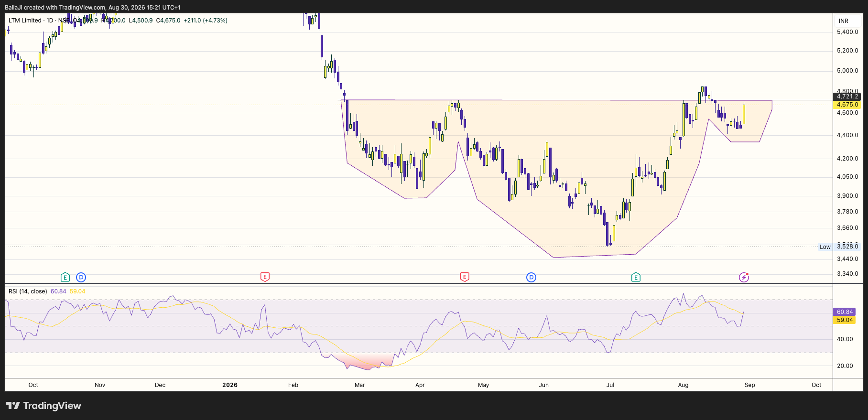Click the 3,660.0 price axis label
The image size is (868, 420).
[x=847, y=228]
